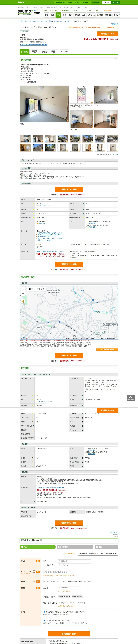
Task: Open 検索条件 in the top header
Action: tap(85, 2)
